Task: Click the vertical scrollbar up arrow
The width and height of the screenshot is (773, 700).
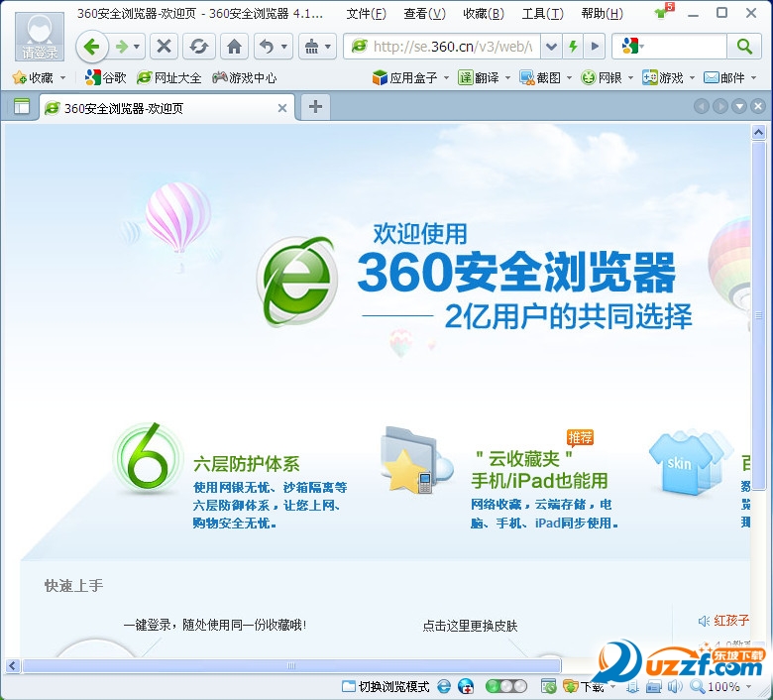Action: [758, 132]
